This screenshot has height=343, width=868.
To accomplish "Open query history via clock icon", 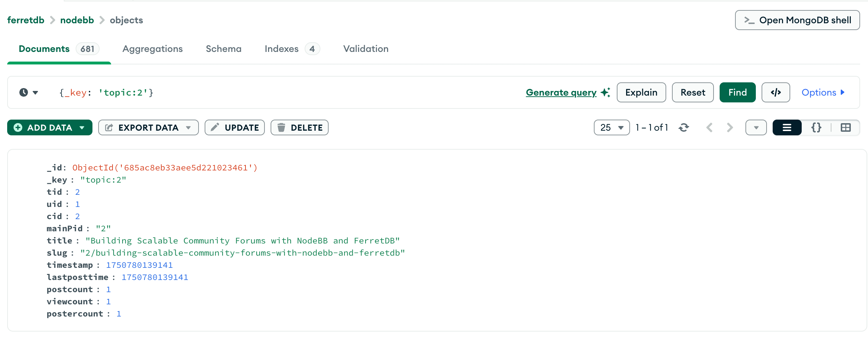I will click(24, 92).
